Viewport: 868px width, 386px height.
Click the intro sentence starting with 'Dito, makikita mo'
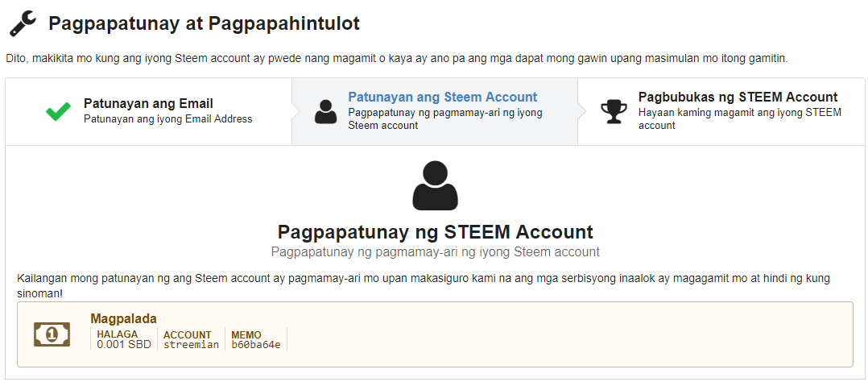click(396, 58)
